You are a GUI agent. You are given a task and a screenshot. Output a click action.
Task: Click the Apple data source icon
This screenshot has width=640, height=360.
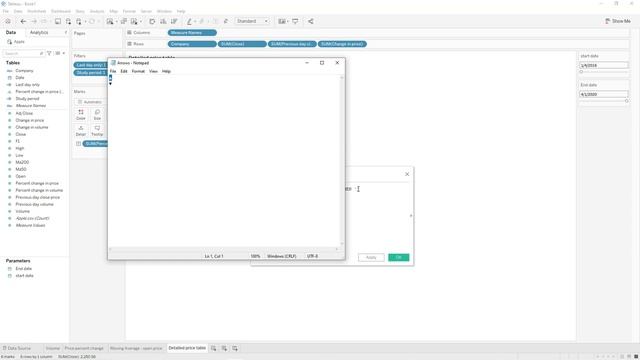click(x=9, y=42)
